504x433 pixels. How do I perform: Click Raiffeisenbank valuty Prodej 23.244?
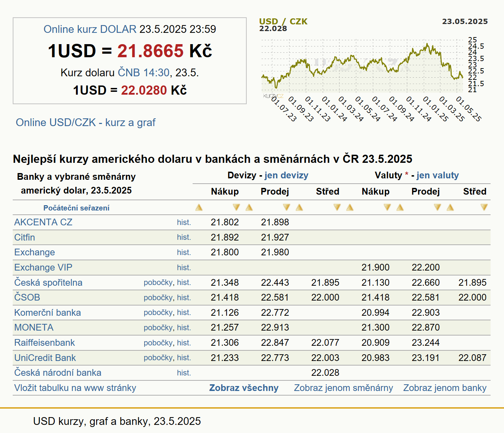click(x=426, y=343)
